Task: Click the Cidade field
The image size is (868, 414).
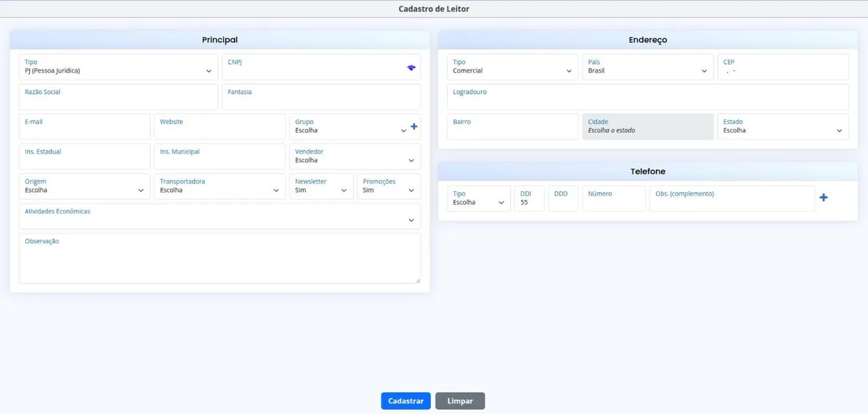Action: pos(648,127)
